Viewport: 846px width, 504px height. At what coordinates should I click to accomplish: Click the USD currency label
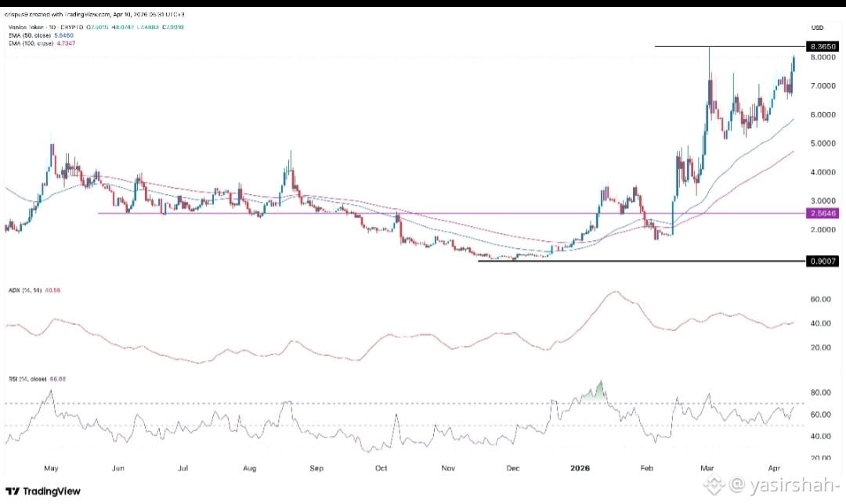tap(817, 27)
